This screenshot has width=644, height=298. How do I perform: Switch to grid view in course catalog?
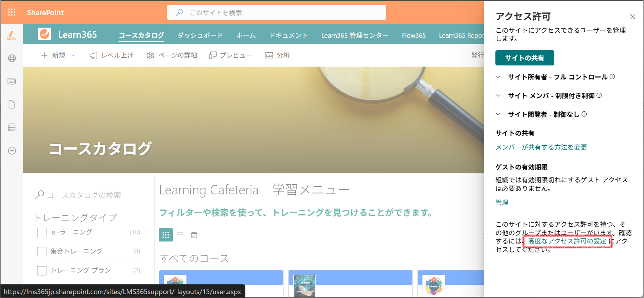[166, 235]
